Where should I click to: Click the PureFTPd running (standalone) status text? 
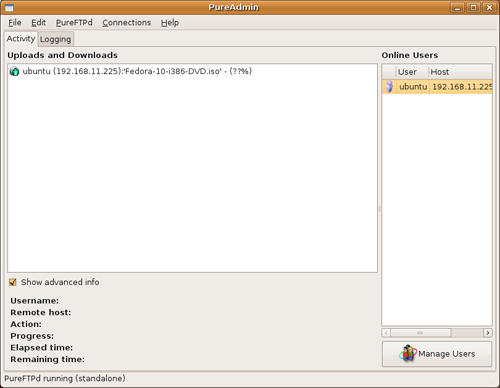tap(65, 378)
